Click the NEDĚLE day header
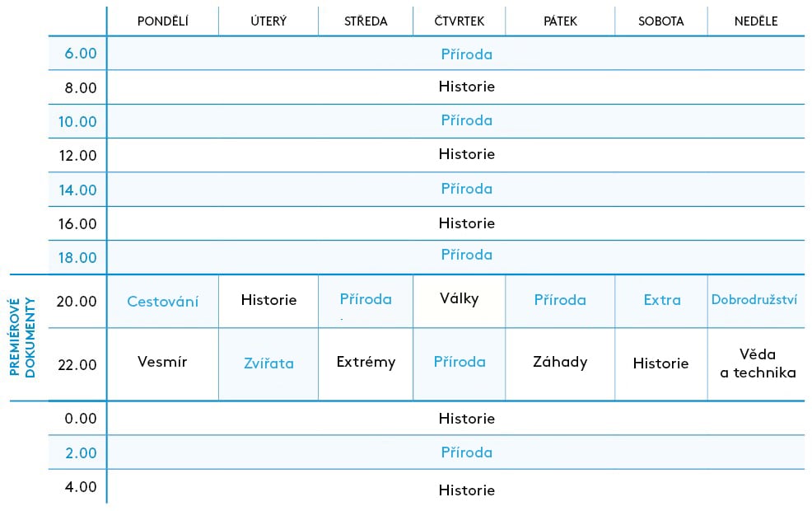The width and height of the screenshot is (812, 511). pyautogui.click(x=756, y=21)
